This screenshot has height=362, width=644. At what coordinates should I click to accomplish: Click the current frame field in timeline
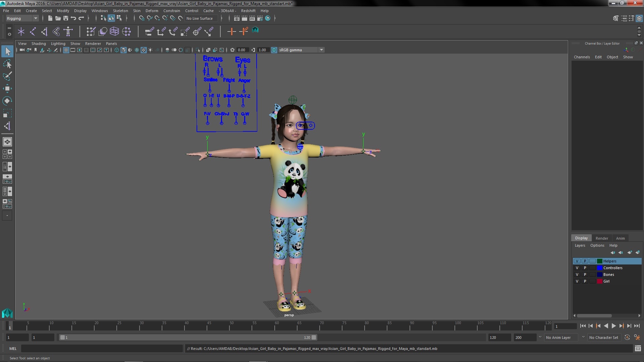click(565, 326)
